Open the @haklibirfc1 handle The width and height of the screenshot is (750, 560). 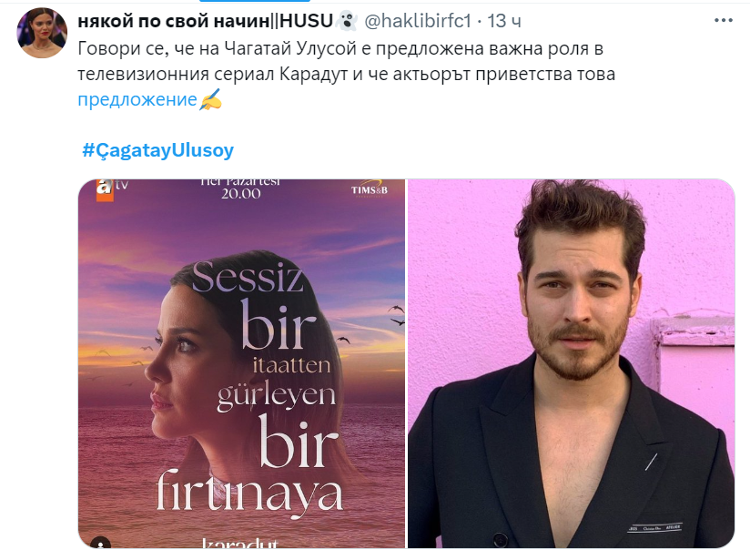click(x=418, y=21)
